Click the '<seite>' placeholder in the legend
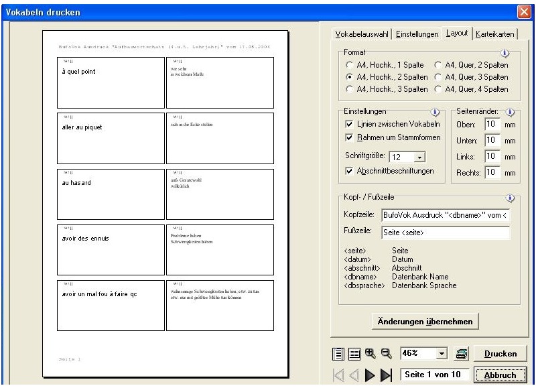This screenshot has width=536, height=392. point(355,251)
